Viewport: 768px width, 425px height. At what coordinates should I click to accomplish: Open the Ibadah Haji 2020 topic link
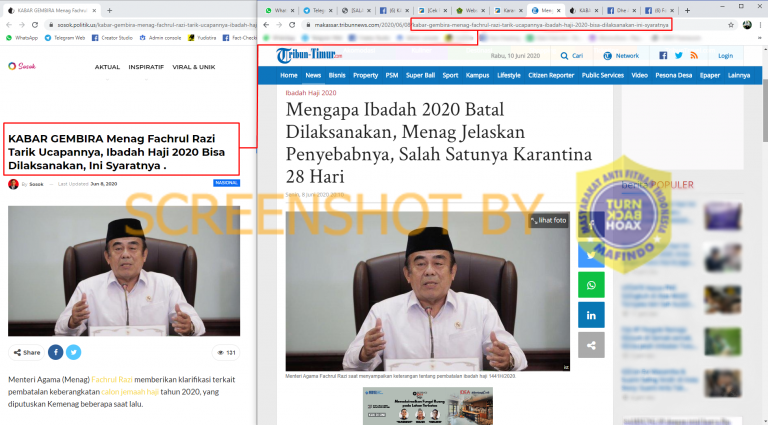tap(311, 93)
